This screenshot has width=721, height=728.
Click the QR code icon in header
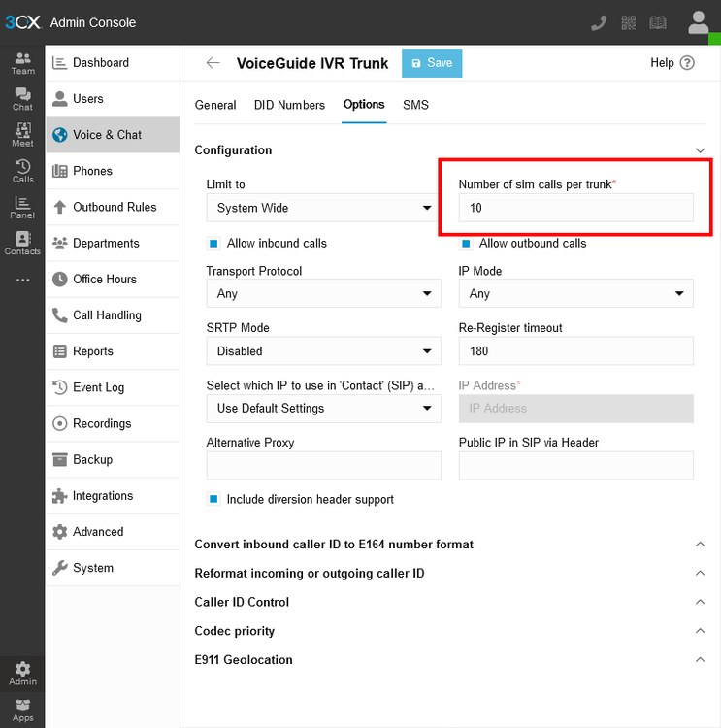coord(629,22)
